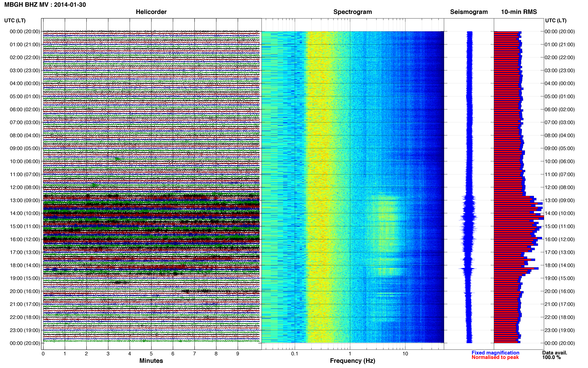Click the left '07:00 (03:00)' time label
The width and height of the screenshot is (588, 368).
[x=25, y=122]
